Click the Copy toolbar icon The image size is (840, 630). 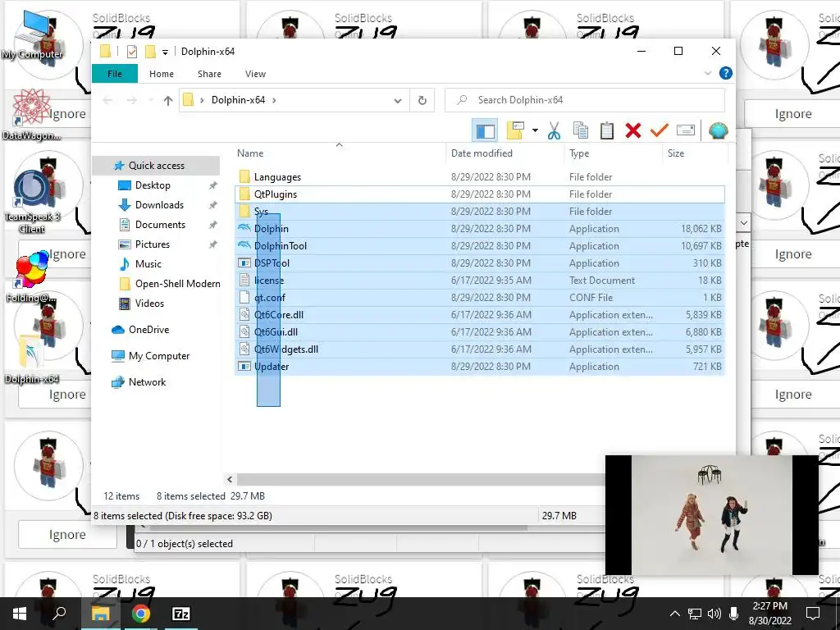pyautogui.click(x=580, y=130)
